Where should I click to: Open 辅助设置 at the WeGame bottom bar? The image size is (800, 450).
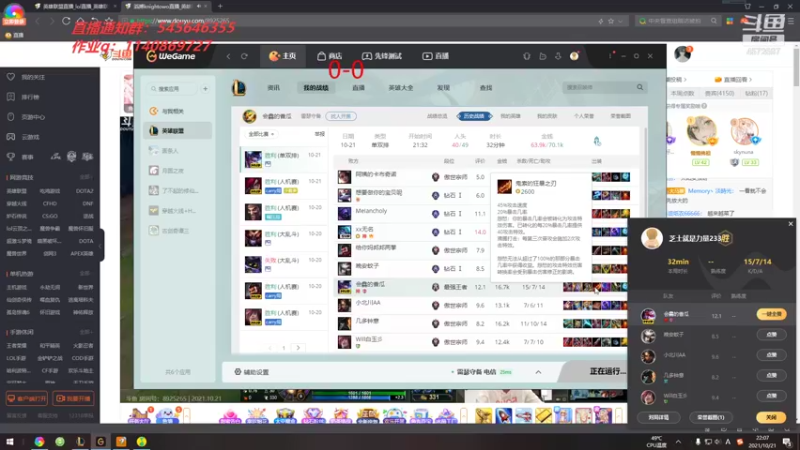coord(252,372)
